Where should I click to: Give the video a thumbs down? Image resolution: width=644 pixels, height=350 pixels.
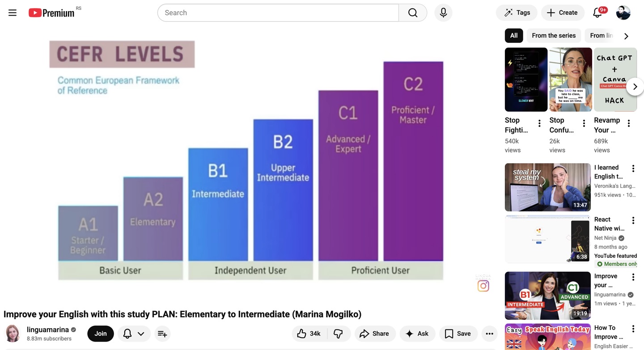point(339,333)
